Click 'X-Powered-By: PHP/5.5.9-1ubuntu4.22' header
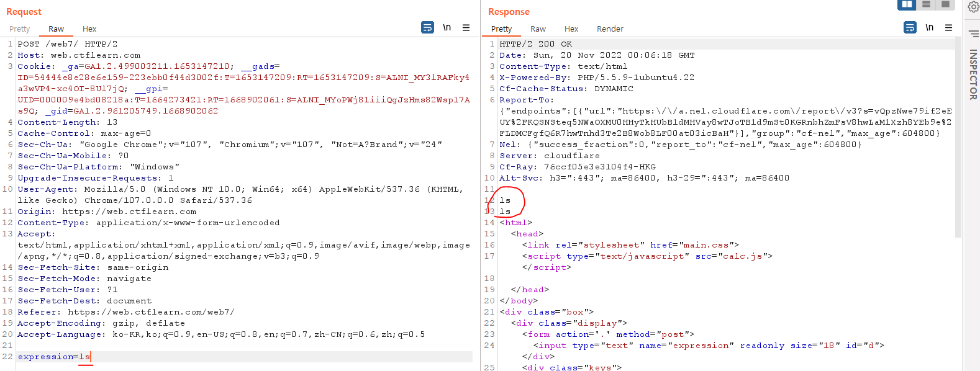The width and height of the screenshot is (980, 371). (597, 78)
